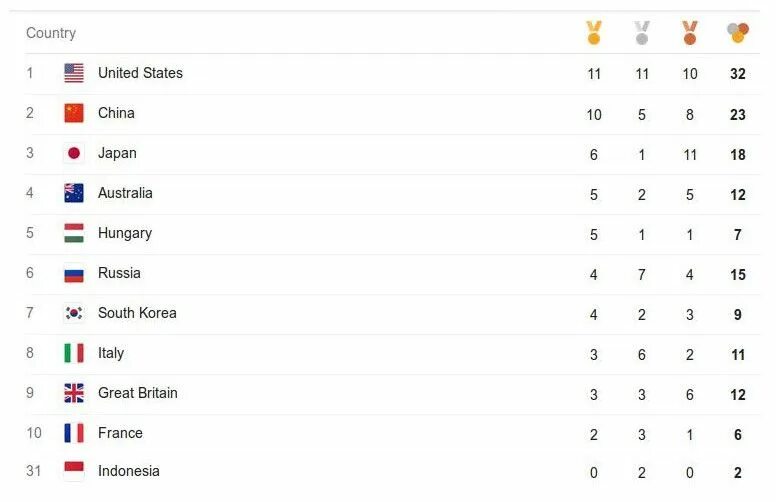Viewport: 776px width, 502px height.
Task: Click the South Korea flag icon
Action: [74, 313]
